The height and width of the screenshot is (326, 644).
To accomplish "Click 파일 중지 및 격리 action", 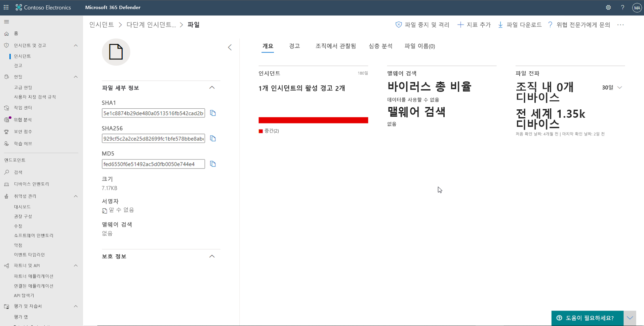I will point(422,25).
